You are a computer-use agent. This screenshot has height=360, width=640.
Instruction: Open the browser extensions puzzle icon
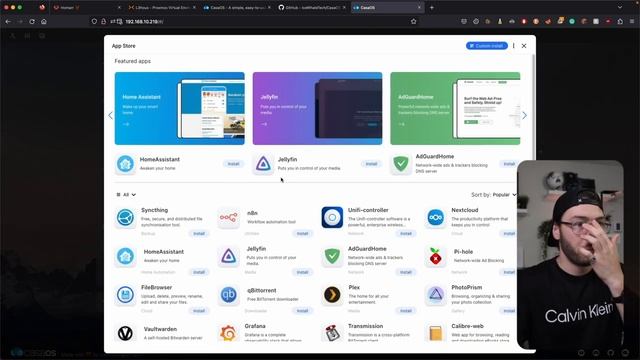click(x=620, y=21)
